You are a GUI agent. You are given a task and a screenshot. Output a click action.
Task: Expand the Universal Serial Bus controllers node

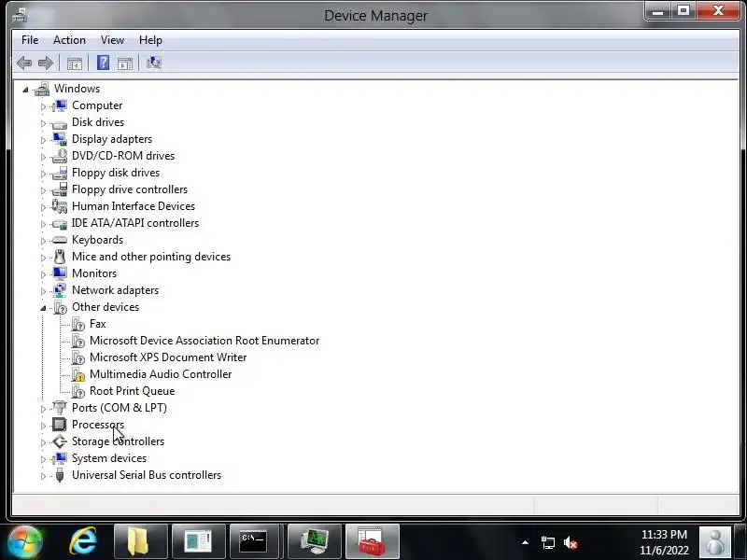click(x=43, y=476)
